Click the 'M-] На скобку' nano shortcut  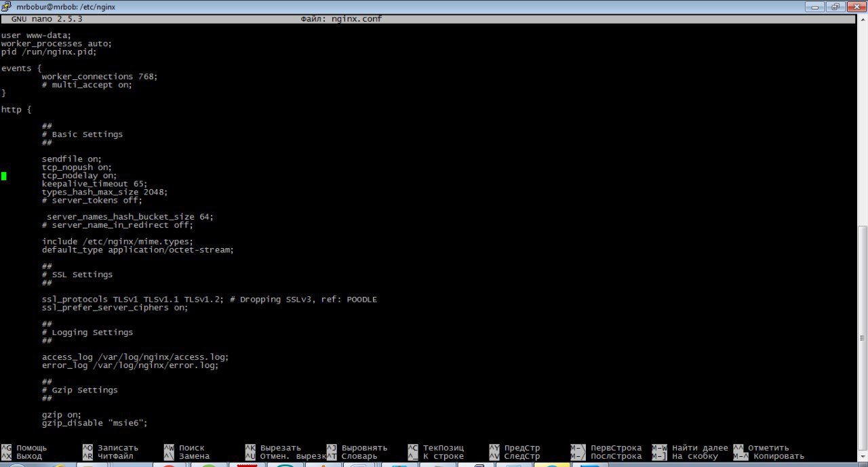pyautogui.click(x=685, y=455)
